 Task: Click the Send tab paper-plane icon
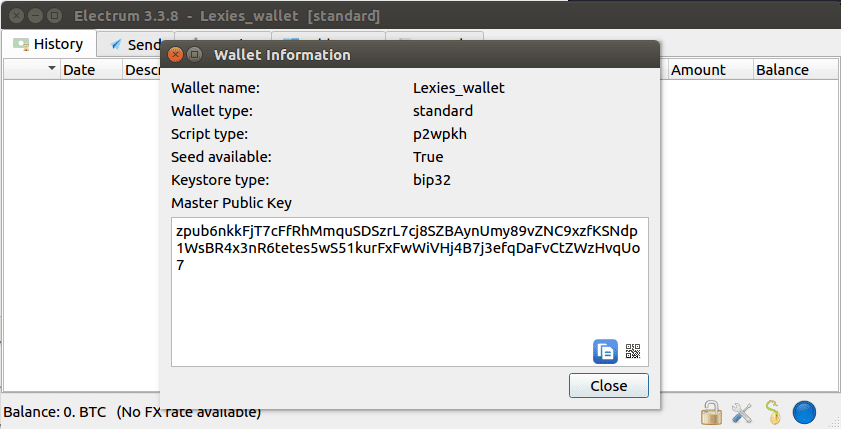tap(116, 44)
